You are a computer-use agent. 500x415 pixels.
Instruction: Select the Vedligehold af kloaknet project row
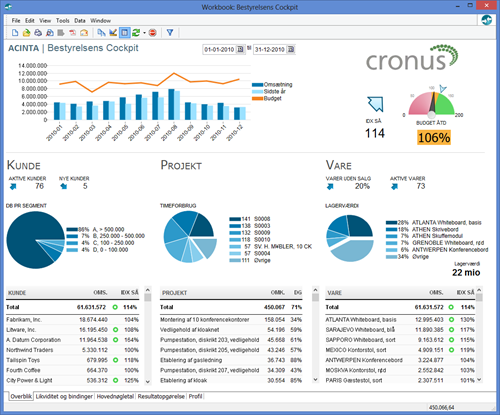231,330
